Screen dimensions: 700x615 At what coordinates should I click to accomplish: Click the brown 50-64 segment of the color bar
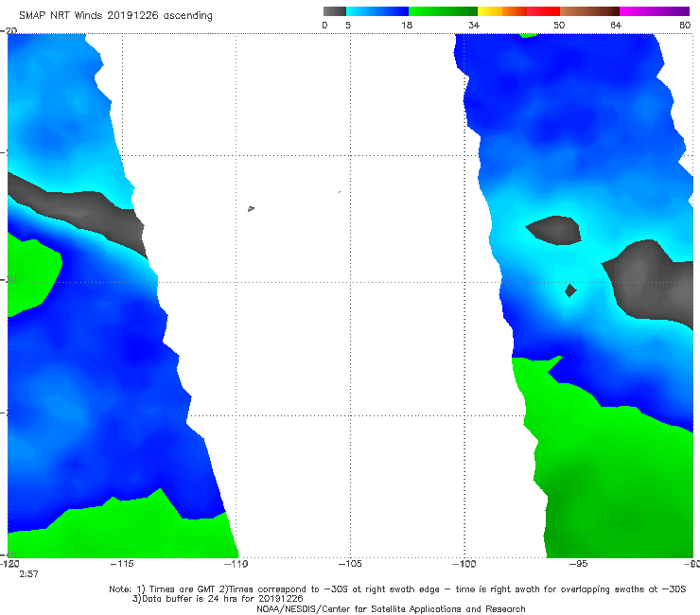(x=589, y=11)
